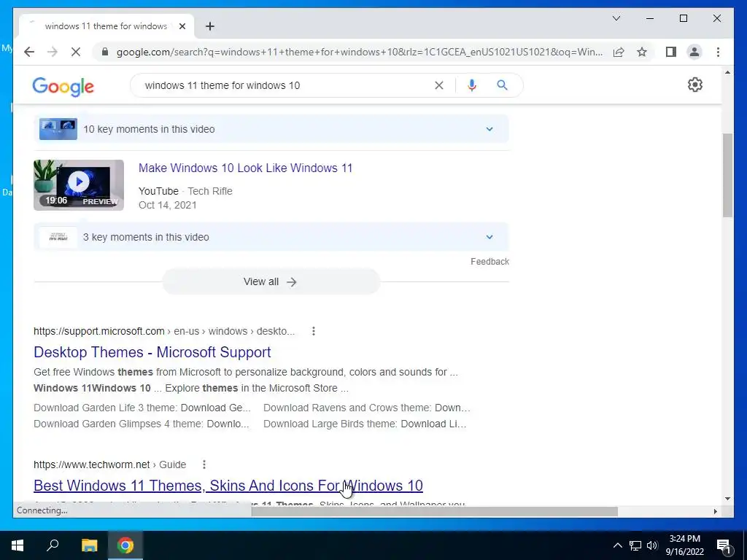Open Download Garden Glimpses 4 theme sitelink
Viewport: 747px width, 560px height.
(x=142, y=424)
